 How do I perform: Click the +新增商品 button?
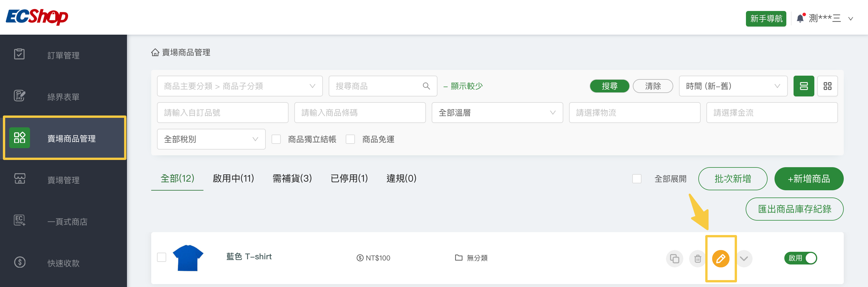(809, 179)
